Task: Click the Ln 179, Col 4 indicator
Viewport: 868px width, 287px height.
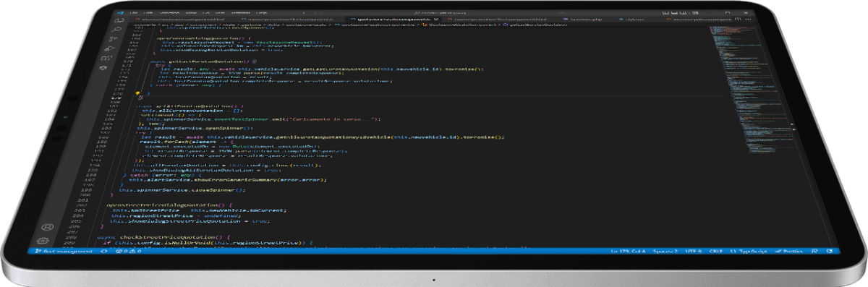Action: tap(628, 251)
